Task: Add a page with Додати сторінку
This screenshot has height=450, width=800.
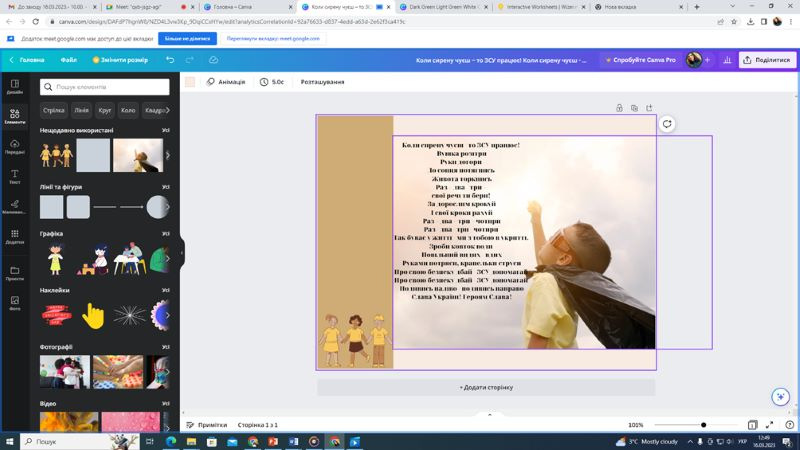Action: pyautogui.click(x=486, y=387)
